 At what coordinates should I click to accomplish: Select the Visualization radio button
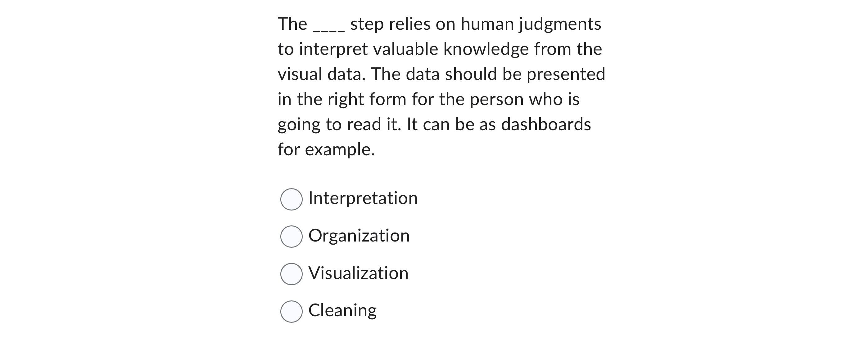coord(292,274)
